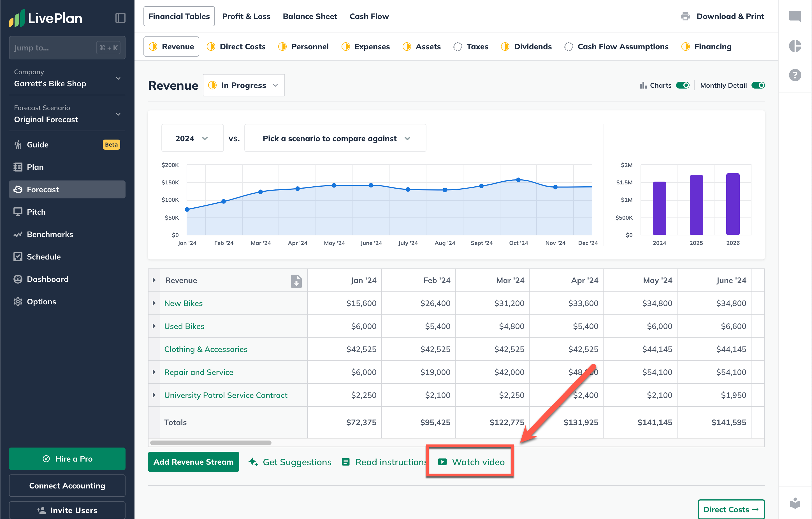The width and height of the screenshot is (812, 519).
Task: Select the Financing sub-tab
Action: click(x=706, y=47)
